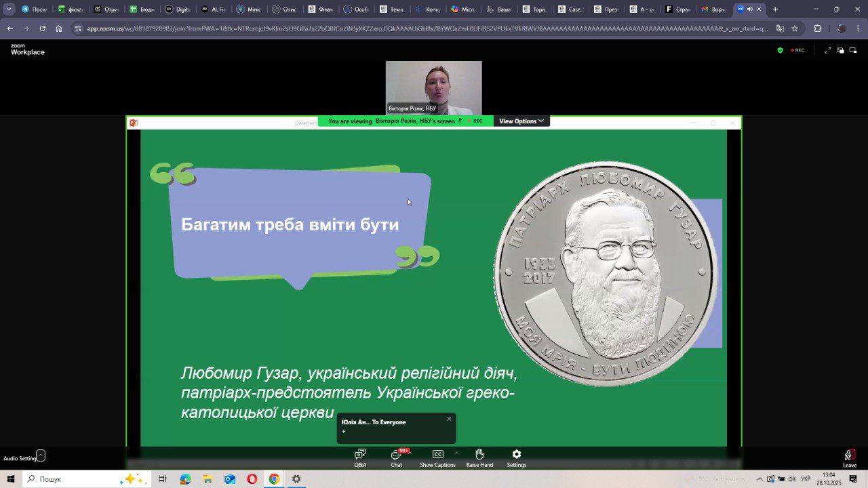Screen dimensions: 868x488
Task: Click the green shield encryption icon
Action: tap(780, 50)
